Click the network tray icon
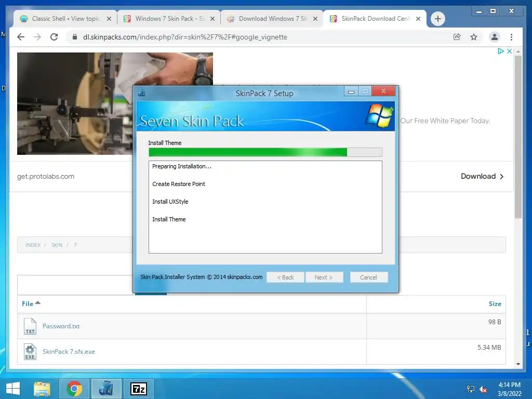 coord(471,389)
